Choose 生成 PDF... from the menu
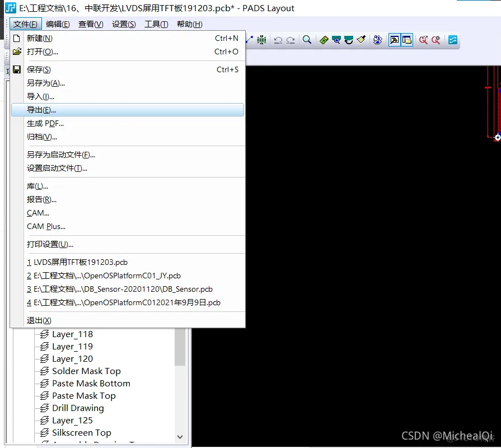Image resolution: width=501 pixels, height=448 pixels. click(128, 123)
